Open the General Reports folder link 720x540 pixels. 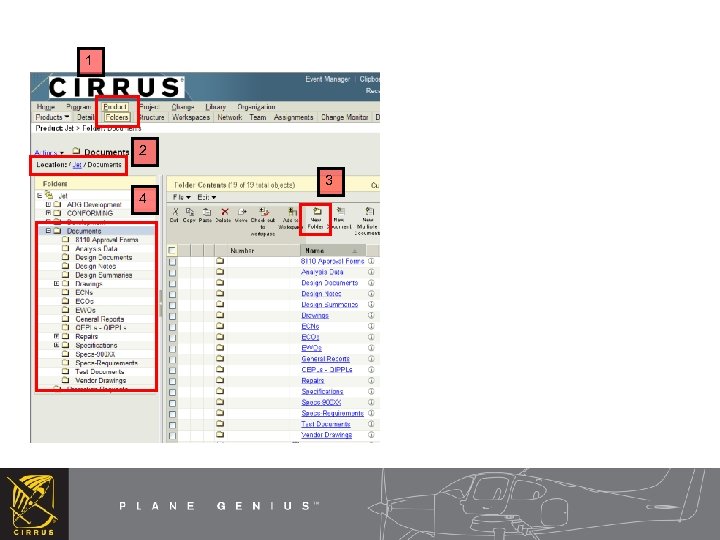325,359
